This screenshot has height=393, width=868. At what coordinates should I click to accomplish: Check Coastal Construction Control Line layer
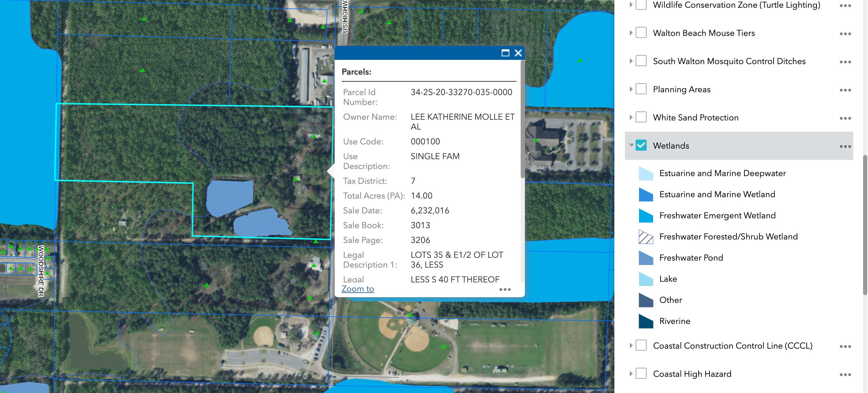641,345
